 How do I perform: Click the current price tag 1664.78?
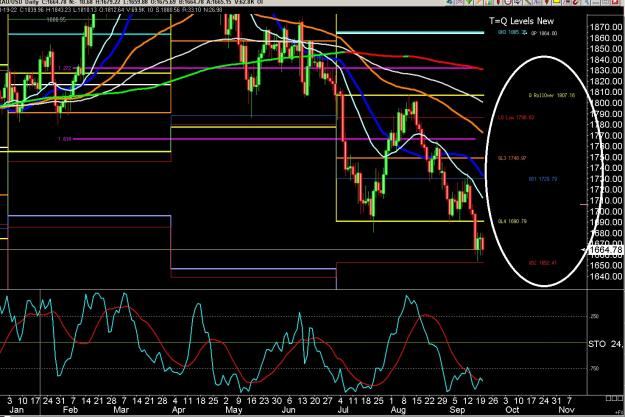point(605,250)
